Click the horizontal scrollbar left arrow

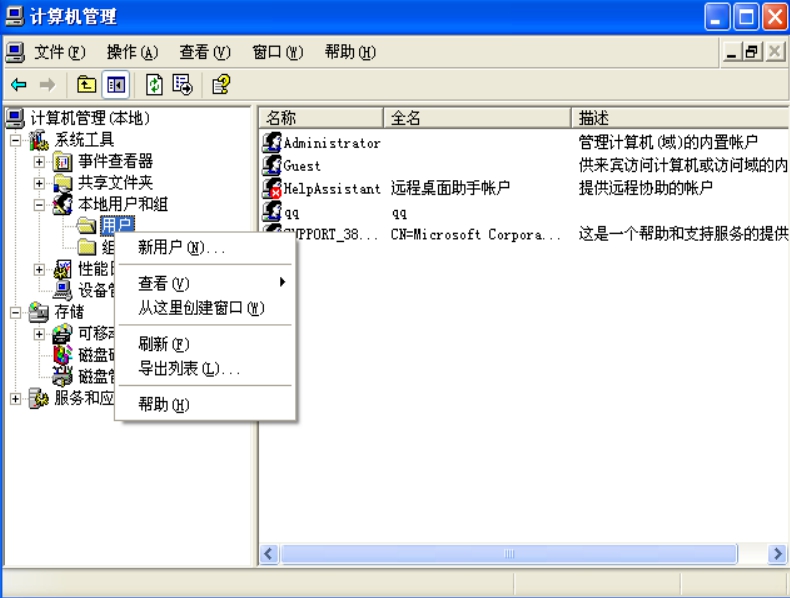pyautogui.click(x=269, y=554)
